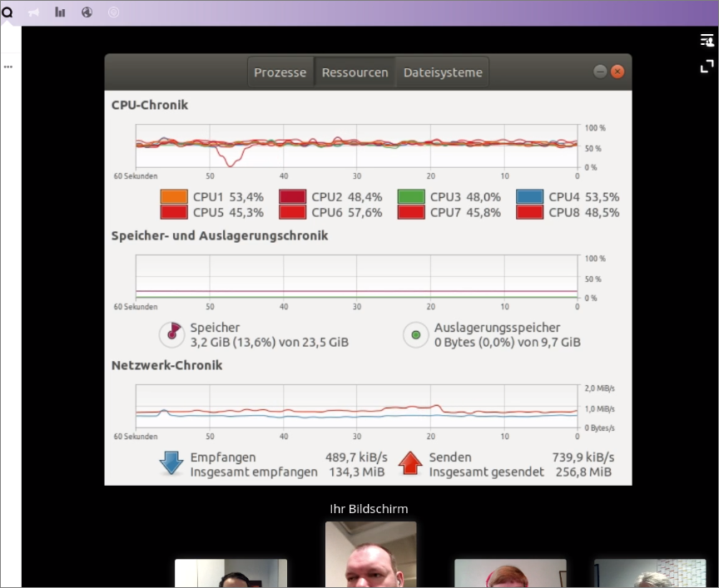Screen dimensions: 719x588
Task: Click inside the memory and swap history graph
Action: pos(356,276)
